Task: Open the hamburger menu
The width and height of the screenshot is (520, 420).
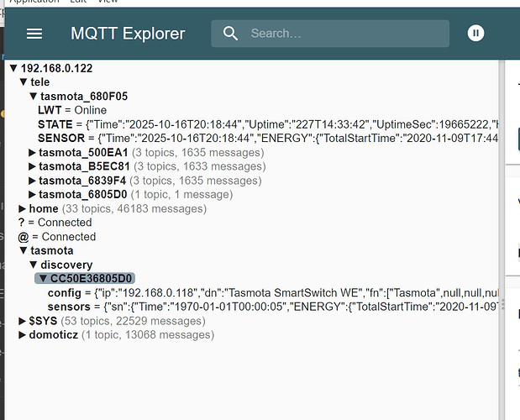Action: [34, 34]
